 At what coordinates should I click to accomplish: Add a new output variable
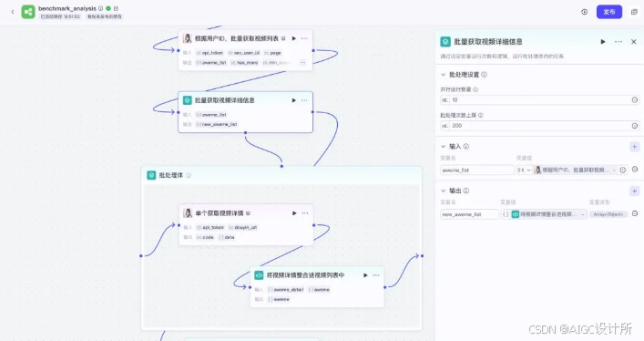coord(635,191)
